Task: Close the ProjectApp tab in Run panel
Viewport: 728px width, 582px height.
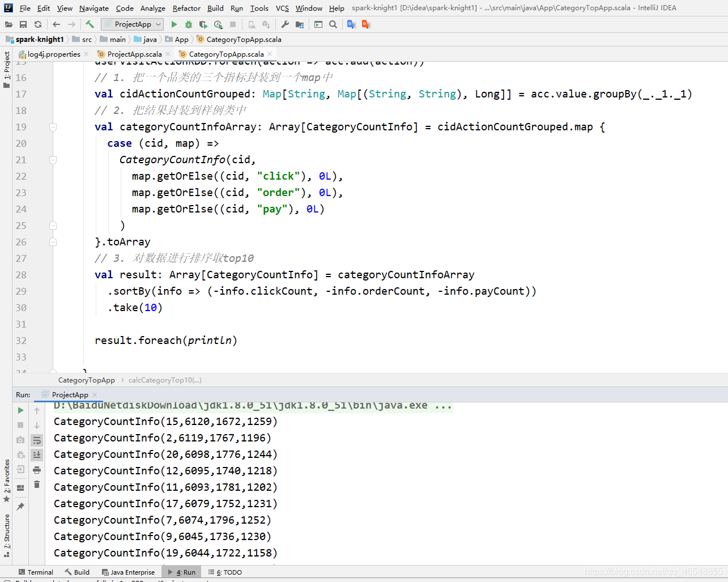Action: pos(95,395)
